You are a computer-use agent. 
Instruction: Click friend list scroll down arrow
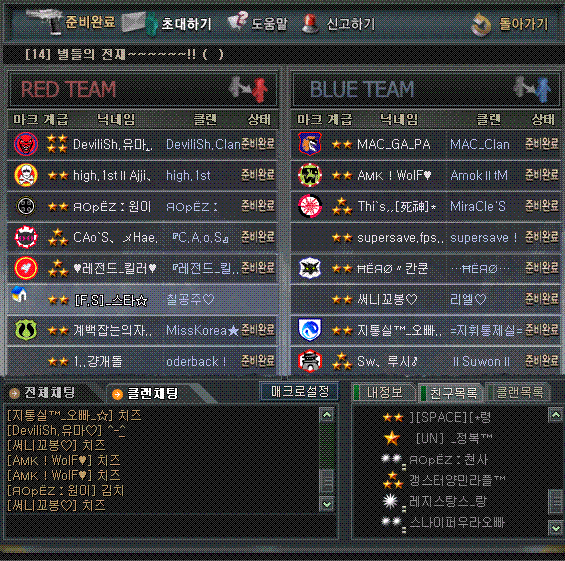(x=555, y=528)
